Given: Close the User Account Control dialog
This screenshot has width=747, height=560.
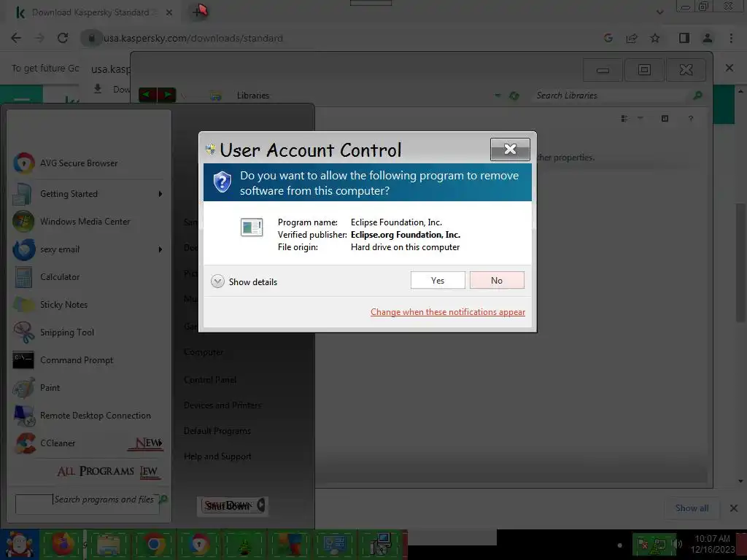Looking at the screenshot, I should pyautogui.click(x=510, y=149).
